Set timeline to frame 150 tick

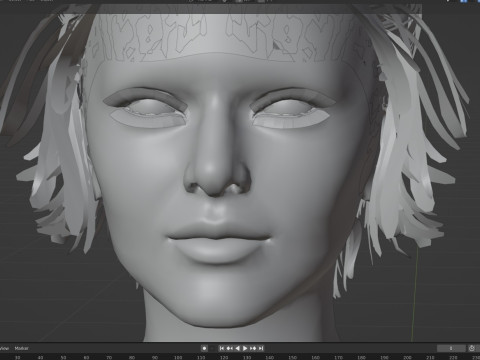(x=292, y=358)
